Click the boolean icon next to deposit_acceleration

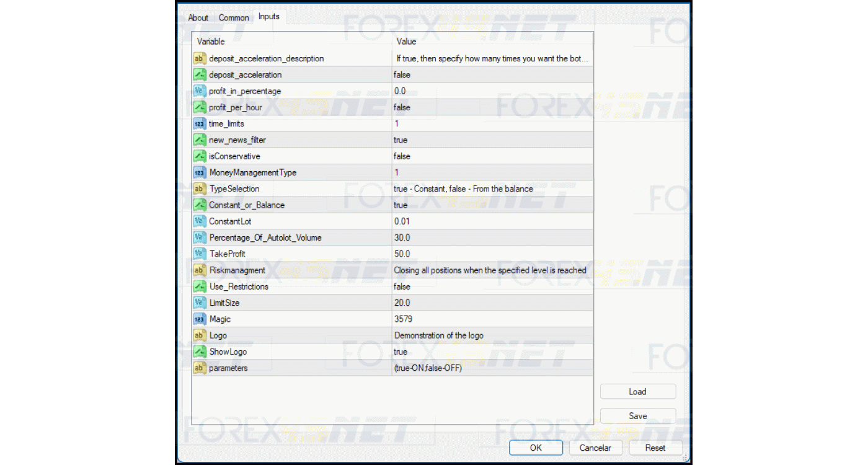pos(199,75)
